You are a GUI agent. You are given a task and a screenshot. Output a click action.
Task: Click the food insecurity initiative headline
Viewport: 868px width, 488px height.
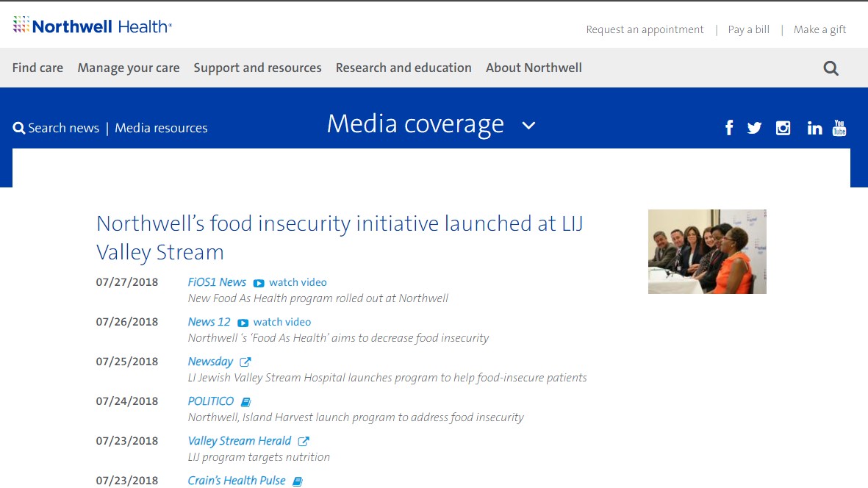[x=340, y=238]
